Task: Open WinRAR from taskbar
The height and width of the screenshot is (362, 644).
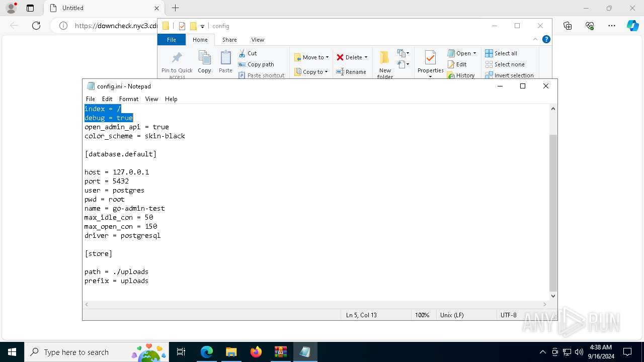Action: (281, 352)
